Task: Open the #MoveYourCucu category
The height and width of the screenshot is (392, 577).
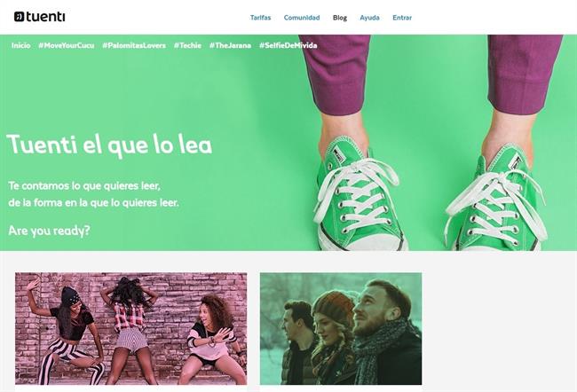Action: [67, 45]
